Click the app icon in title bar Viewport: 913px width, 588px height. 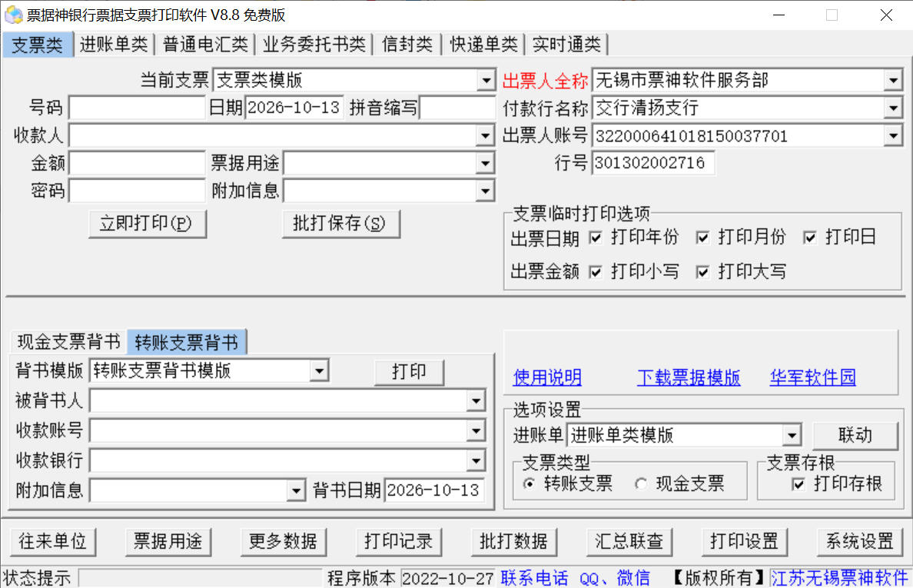13,15
